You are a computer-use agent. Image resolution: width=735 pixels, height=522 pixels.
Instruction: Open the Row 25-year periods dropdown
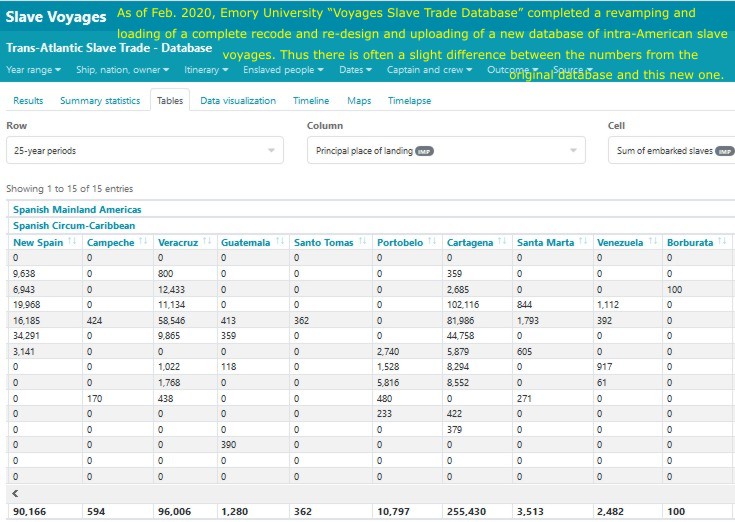pyautogui.click(x=145, y=151)
